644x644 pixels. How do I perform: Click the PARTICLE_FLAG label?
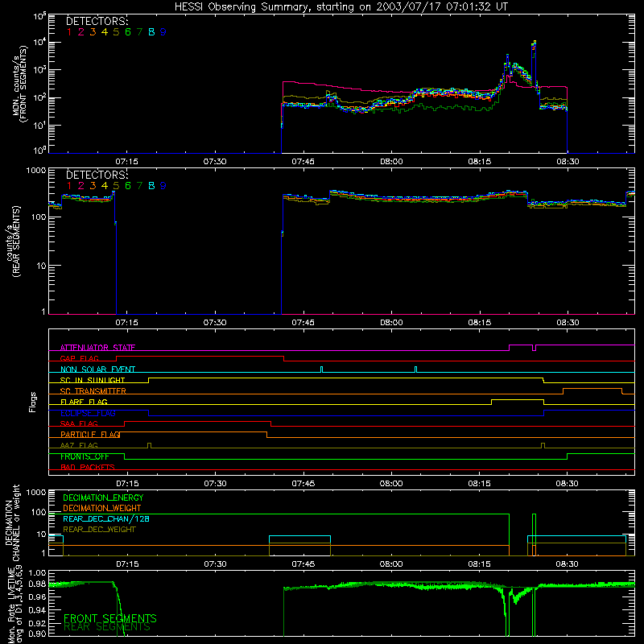coord(90,434)
